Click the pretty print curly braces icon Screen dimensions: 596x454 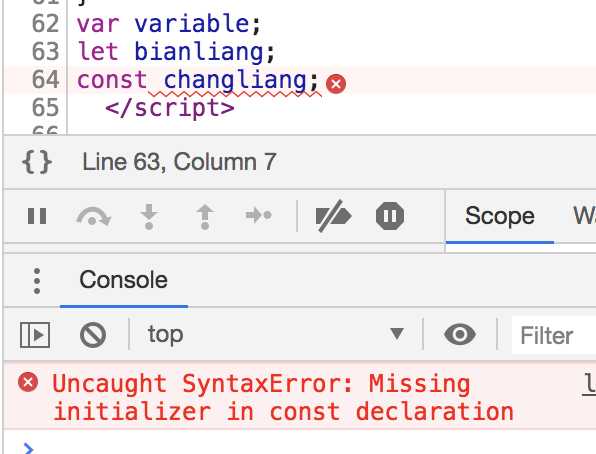(x=37, y=162)
